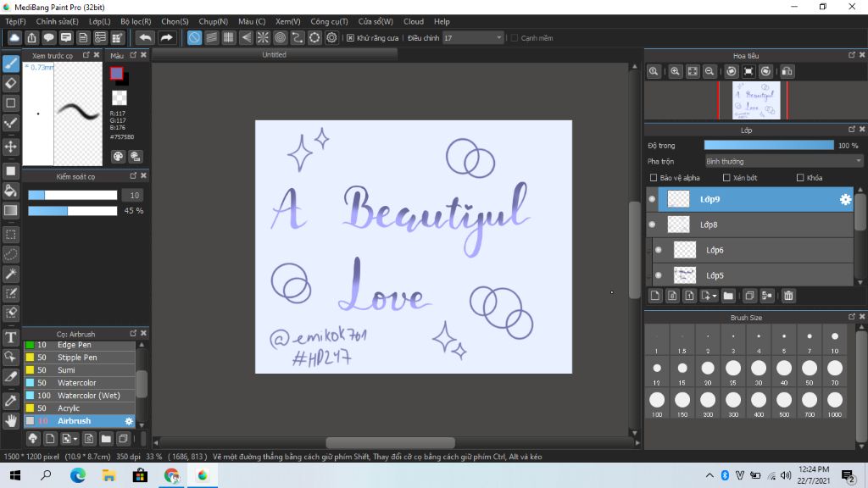
Task: Hide the Lớp9 layer
Action: (652, 199)
